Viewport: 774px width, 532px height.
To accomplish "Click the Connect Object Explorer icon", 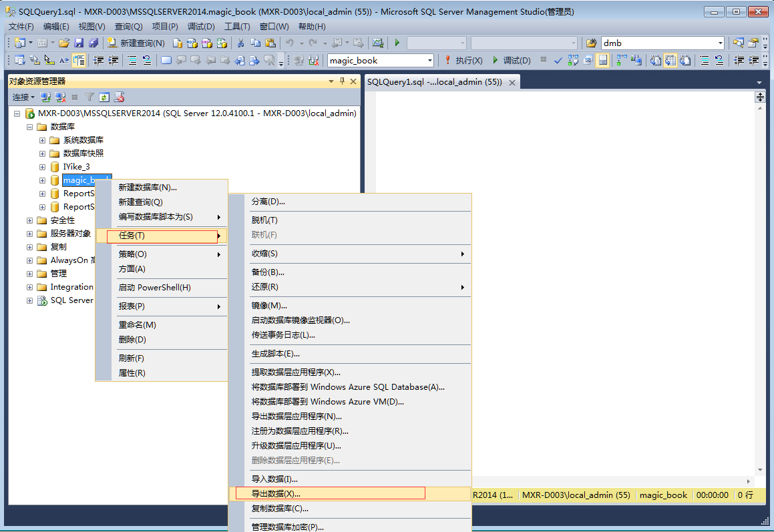I will (45, 97).
